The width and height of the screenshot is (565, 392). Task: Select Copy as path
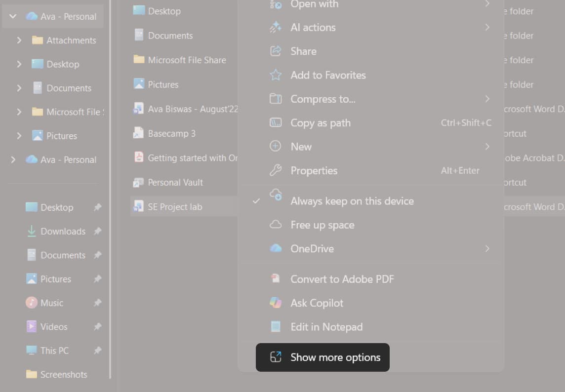(x=370, y=123)
